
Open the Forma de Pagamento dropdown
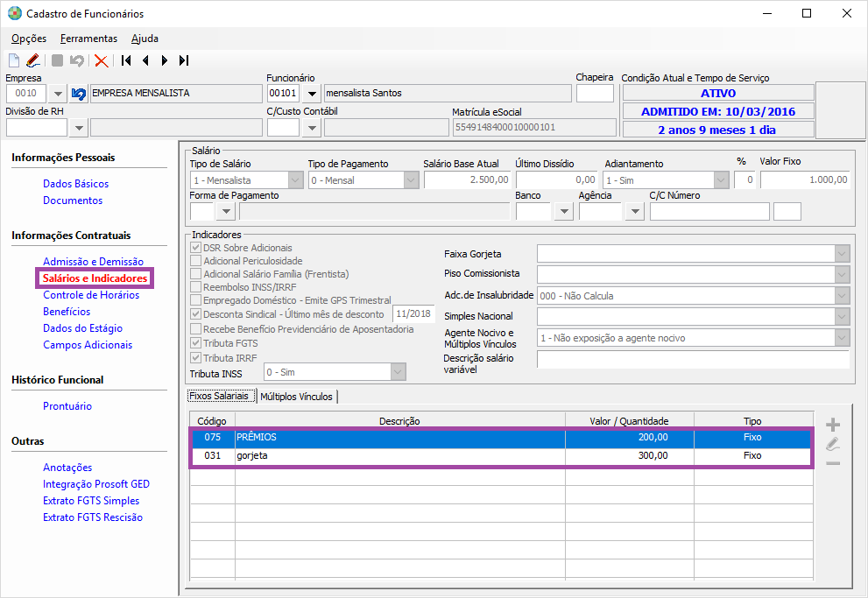pyautogui.click(x=226, y=211)
